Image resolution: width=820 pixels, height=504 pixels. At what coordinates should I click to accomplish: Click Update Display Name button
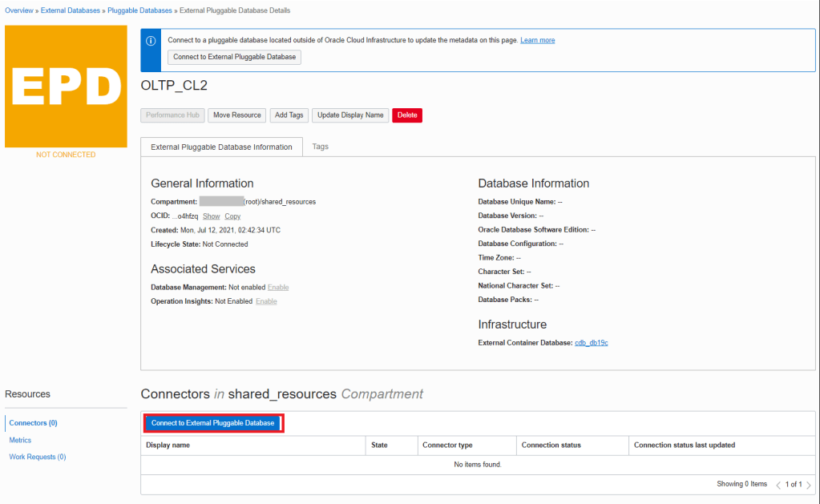click(x=350, y=115)
